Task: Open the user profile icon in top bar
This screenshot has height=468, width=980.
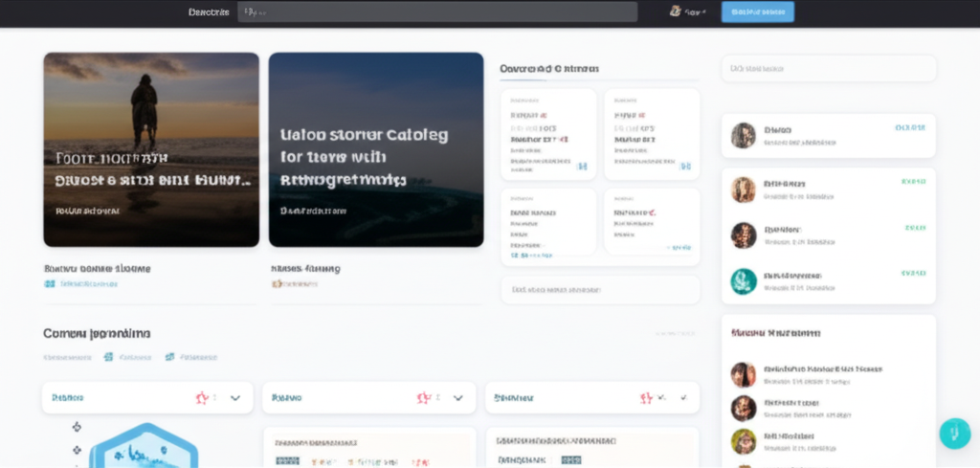Action: click(675, 11)
